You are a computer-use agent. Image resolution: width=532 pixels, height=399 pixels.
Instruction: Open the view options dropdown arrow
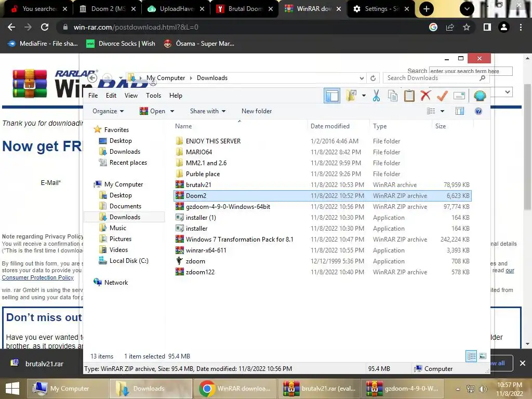(442, 111)
